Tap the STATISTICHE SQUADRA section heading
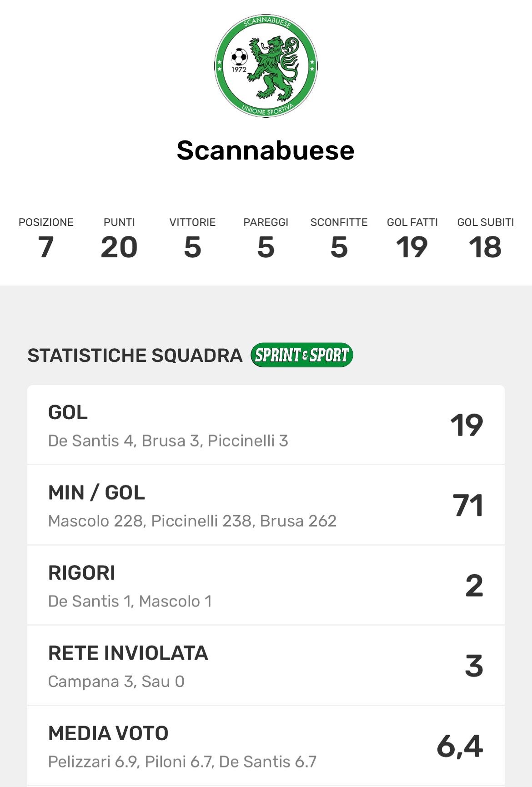Image resolution: width=532 pixels, height=787 pixels. pos(135,356)
